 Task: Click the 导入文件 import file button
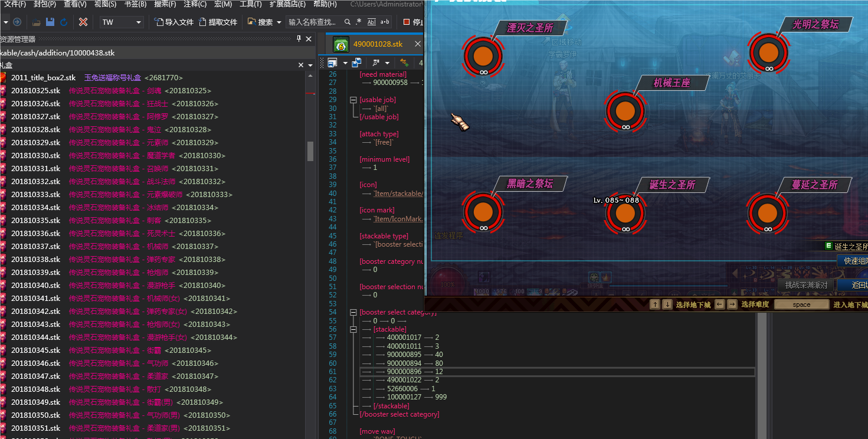point(174,22)
